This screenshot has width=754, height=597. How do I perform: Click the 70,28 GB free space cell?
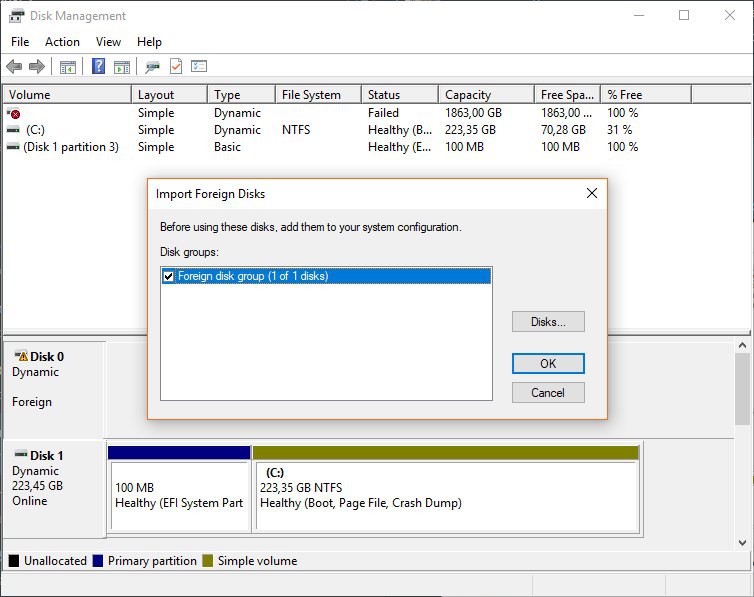point(563,130)
